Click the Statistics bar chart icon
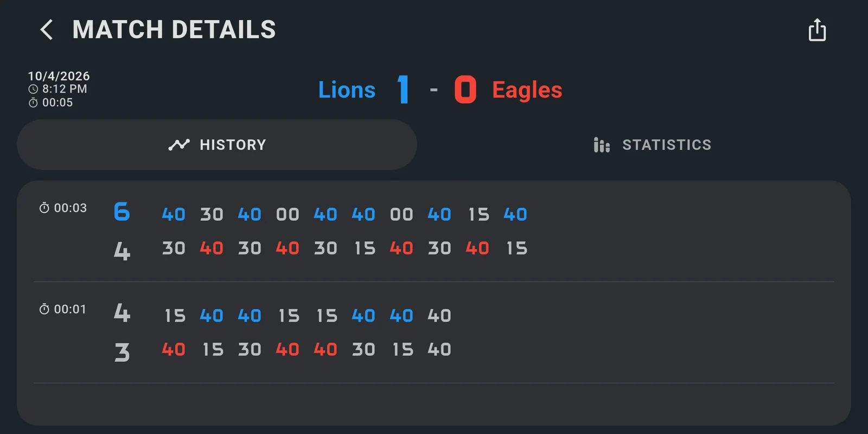Image resolution: width=868 pixels, height=434 pixels. click(602, 145)
